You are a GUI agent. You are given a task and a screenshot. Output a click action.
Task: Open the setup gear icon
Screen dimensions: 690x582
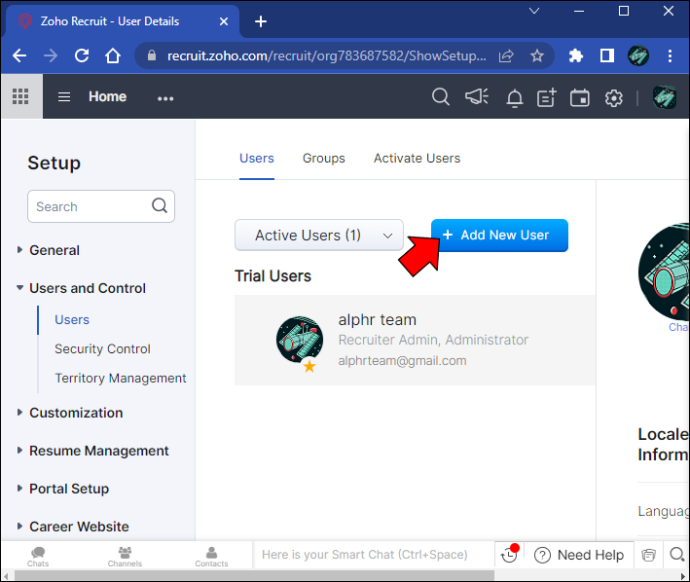click(613, 98)
